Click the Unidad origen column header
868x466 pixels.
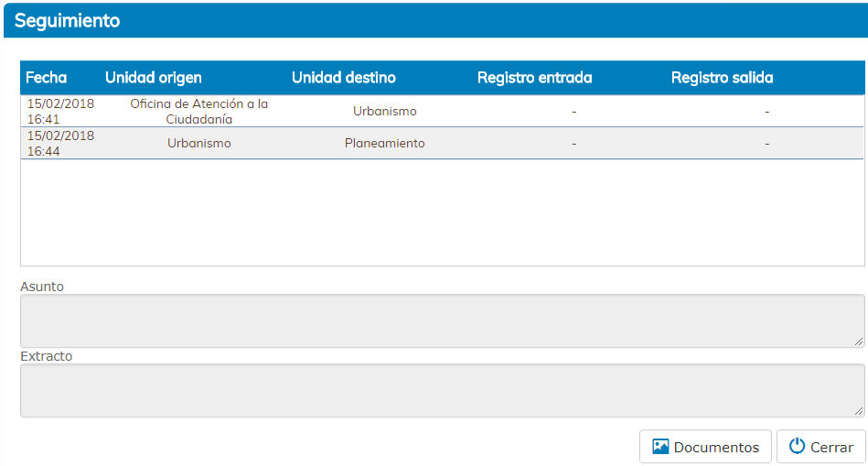coord(154,78)
